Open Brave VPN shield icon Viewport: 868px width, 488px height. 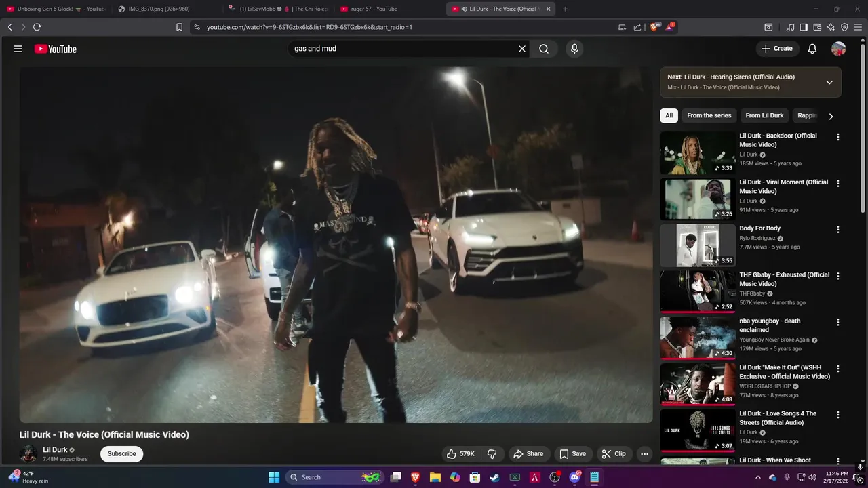(844, 27)
